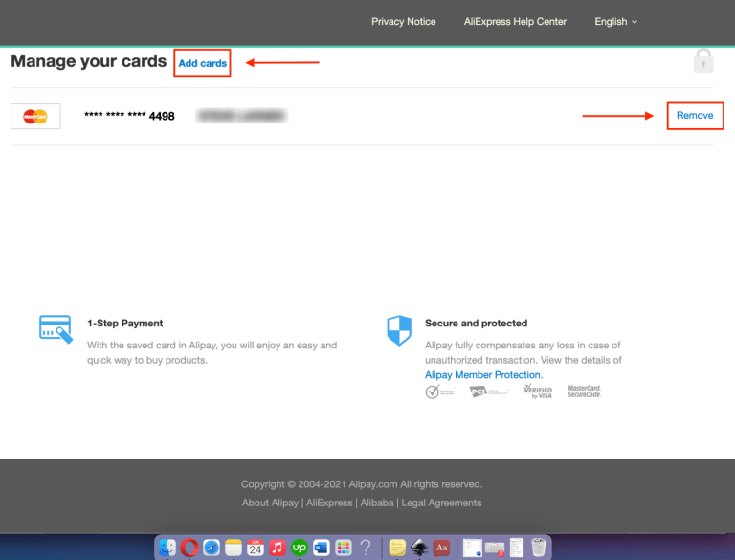Image resolution: width=735 pixels, height=560 pixels.
Task: Open minimized text document in Dock
Action: [x=517, y=548]
